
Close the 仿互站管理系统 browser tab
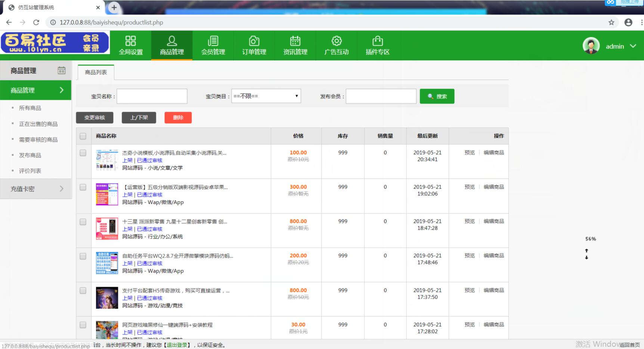98,7
